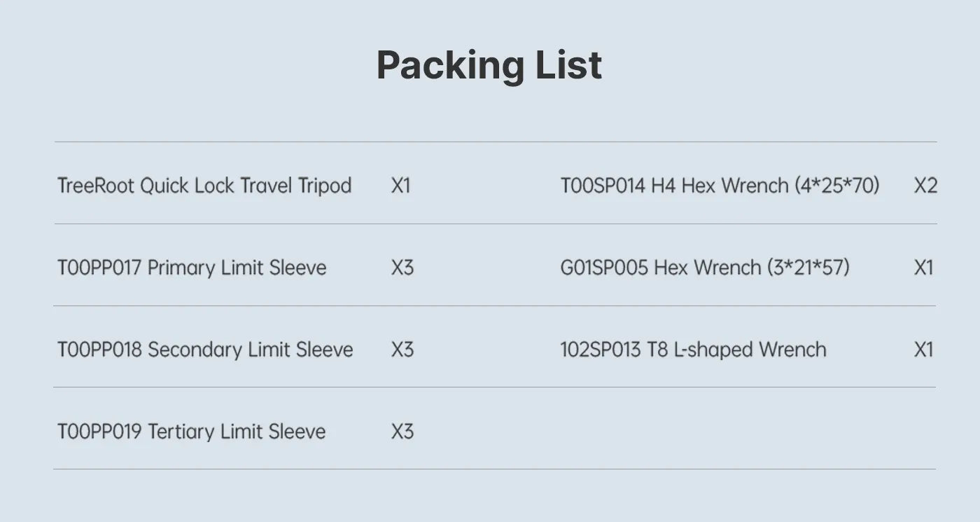Screen dimensions: 980x522
Task: Click the (4*25*70) dimension text
Action: coord(837,186)
